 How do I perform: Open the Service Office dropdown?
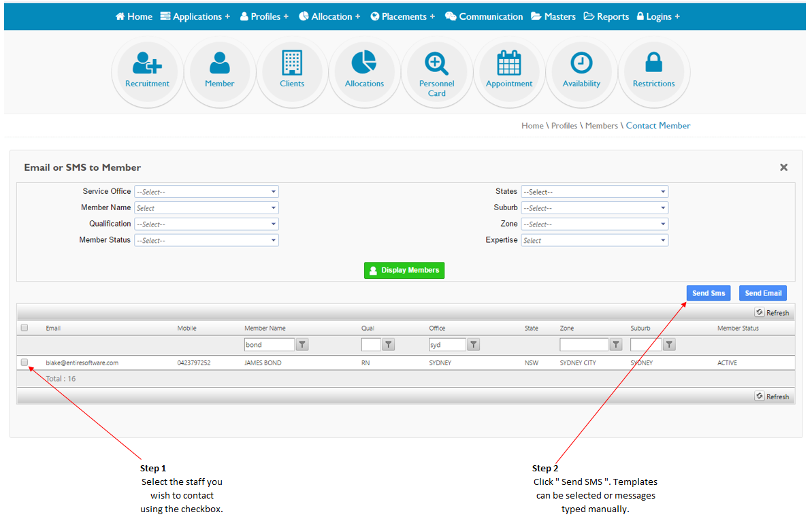(207, 191)
